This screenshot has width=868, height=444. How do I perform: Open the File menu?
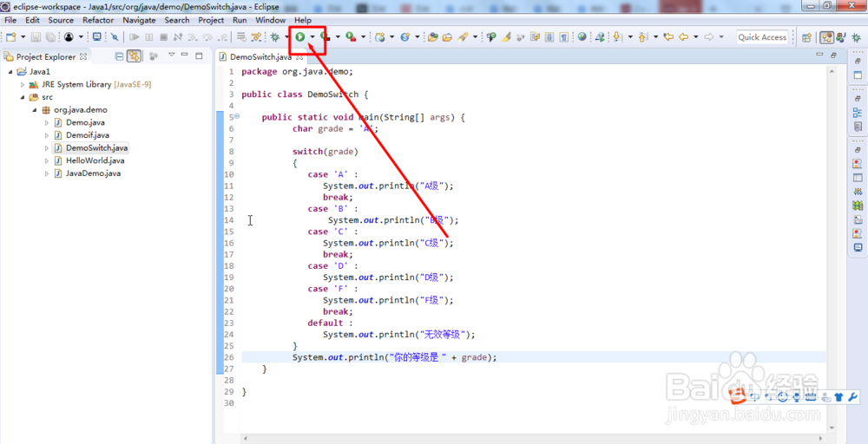click(10, 20)
